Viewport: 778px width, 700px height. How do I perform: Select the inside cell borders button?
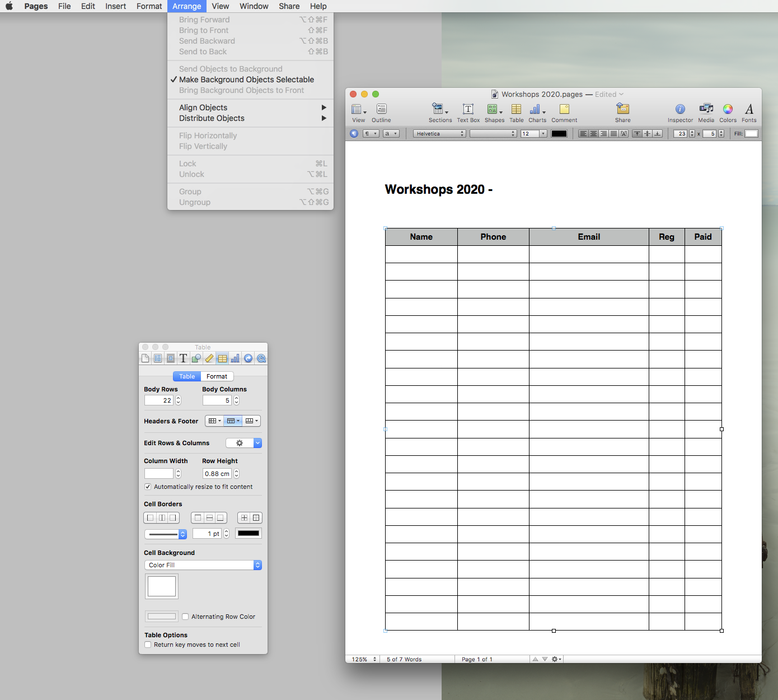[x=244, y=518]
